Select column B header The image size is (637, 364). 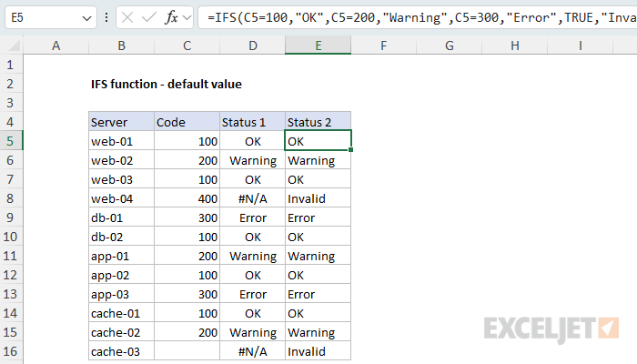point(121,45)
